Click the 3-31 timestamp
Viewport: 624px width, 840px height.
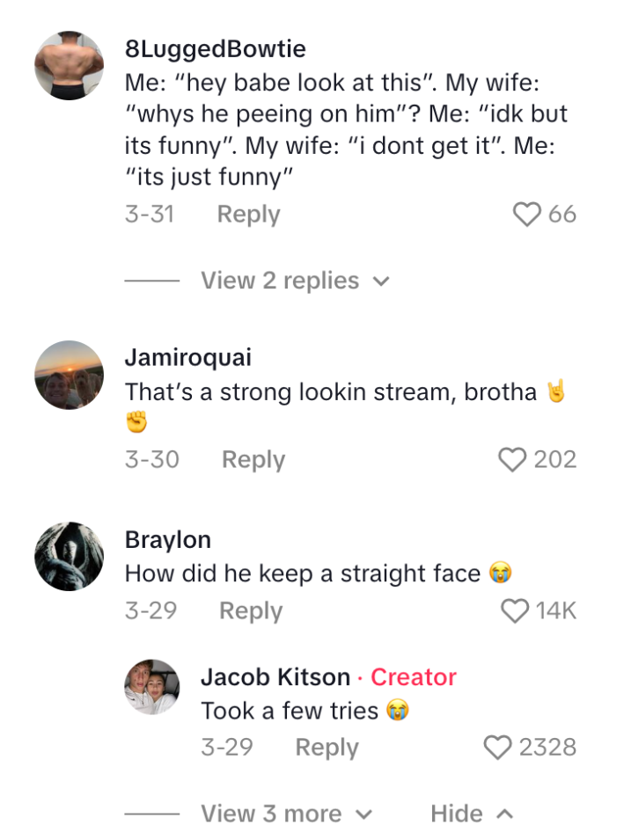click(x=151, y=214)
